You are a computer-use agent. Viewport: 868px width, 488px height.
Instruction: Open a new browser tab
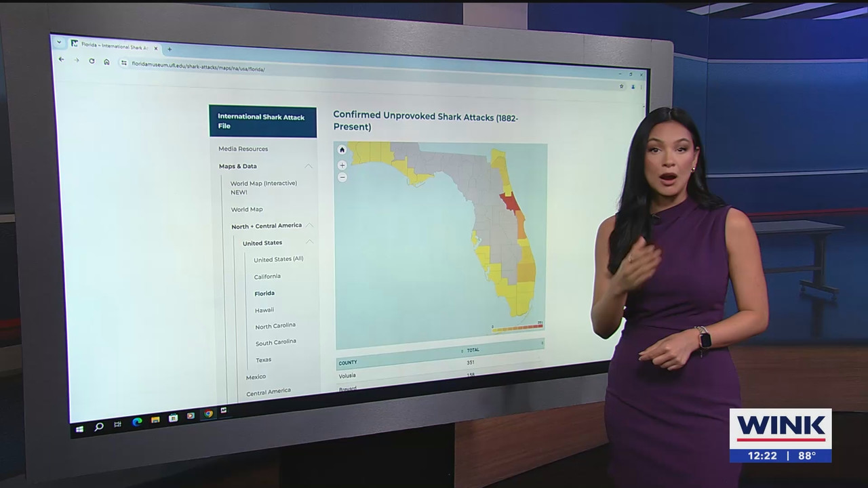point(170,49)
